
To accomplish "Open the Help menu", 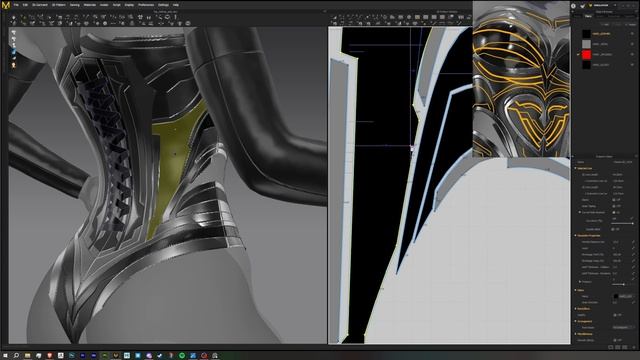I will pos(176,5).
